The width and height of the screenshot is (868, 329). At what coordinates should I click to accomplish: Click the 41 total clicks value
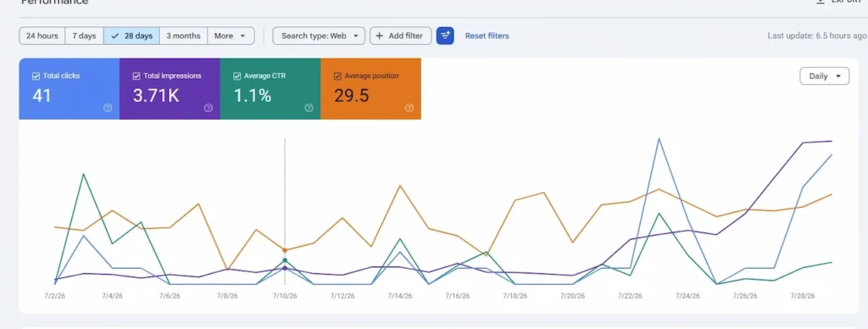pyautogui.click(x=42, y=96)
